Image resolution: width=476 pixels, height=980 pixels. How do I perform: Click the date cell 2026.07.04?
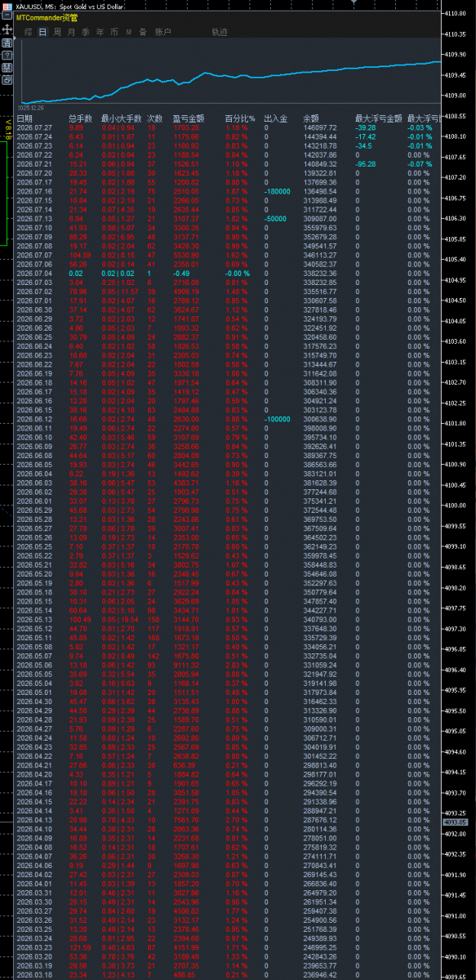pos(34,274)
